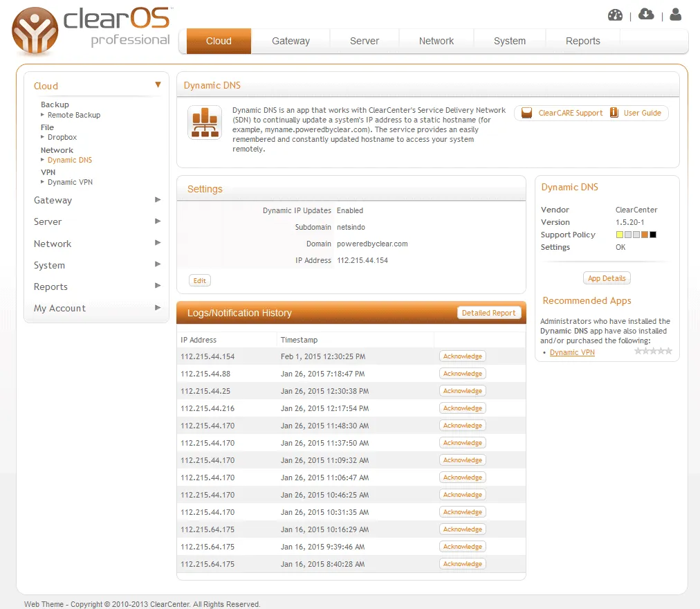Expand the Gateway sidebar section
This screenshot has height=609, width=700.
(x=158, y=200)
